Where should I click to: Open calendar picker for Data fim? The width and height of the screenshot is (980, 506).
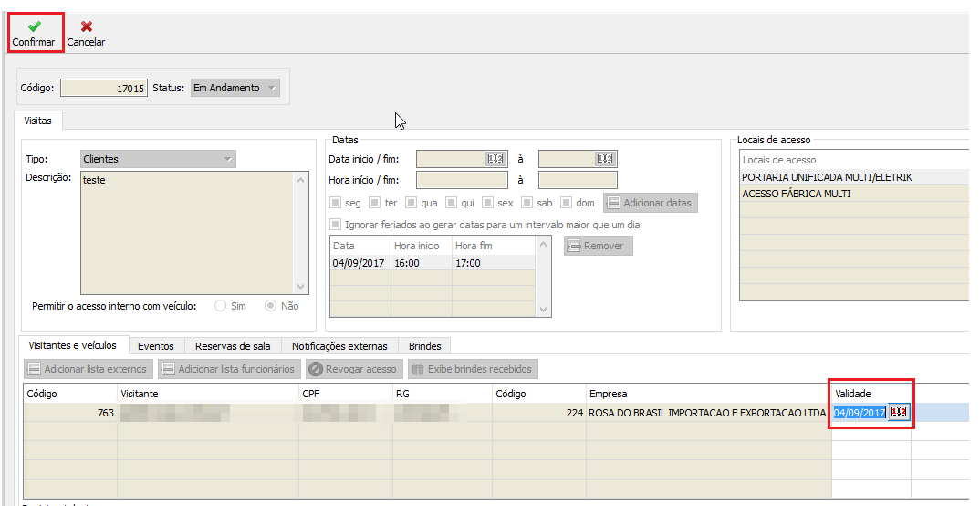tap(605, 159)
